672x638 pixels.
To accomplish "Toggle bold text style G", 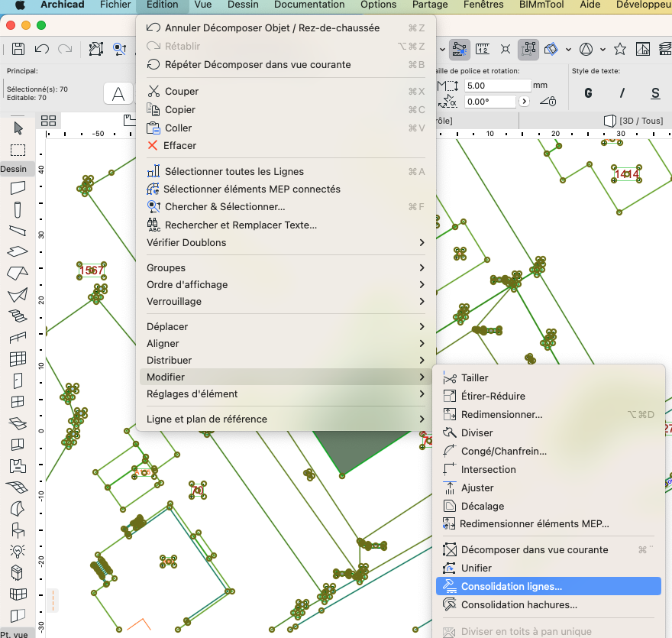I will click(x=589, y=93).
